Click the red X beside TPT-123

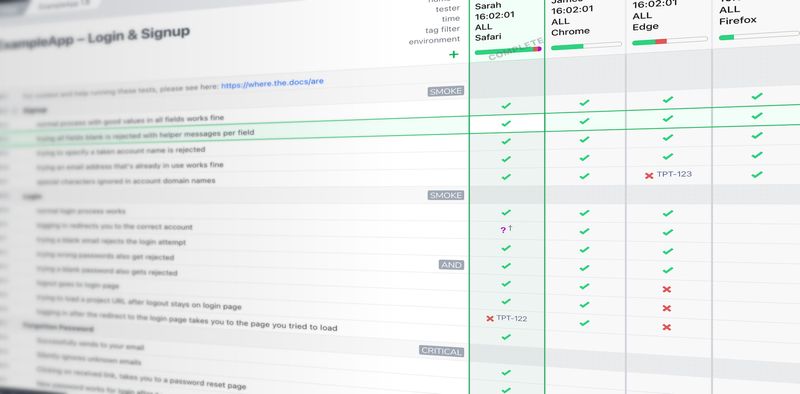click(649, 176)
